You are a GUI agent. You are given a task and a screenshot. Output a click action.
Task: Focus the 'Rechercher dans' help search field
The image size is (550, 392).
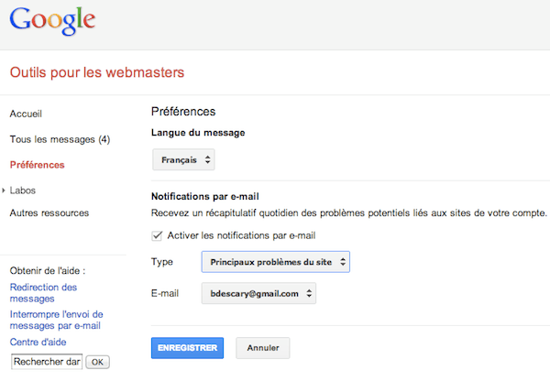[47, 362]
